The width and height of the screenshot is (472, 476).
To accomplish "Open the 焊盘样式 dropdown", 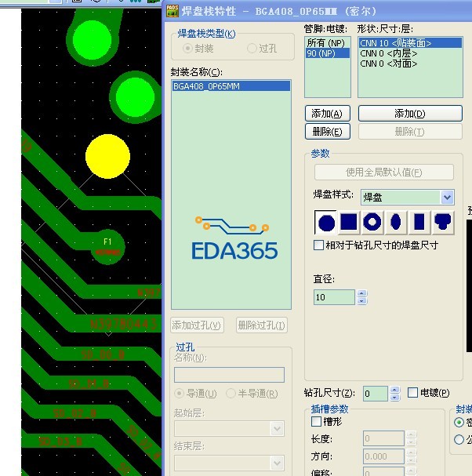I will point(447,198).
